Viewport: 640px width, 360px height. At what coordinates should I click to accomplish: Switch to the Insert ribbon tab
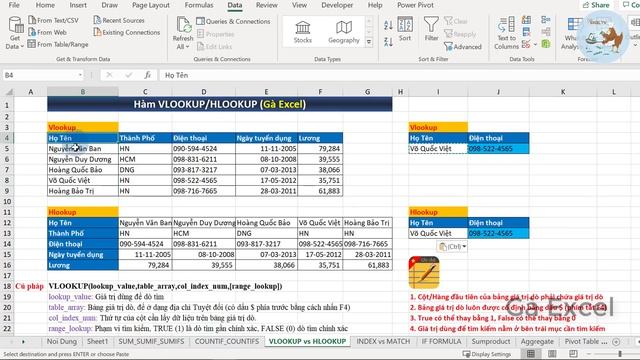click(78, 5)
